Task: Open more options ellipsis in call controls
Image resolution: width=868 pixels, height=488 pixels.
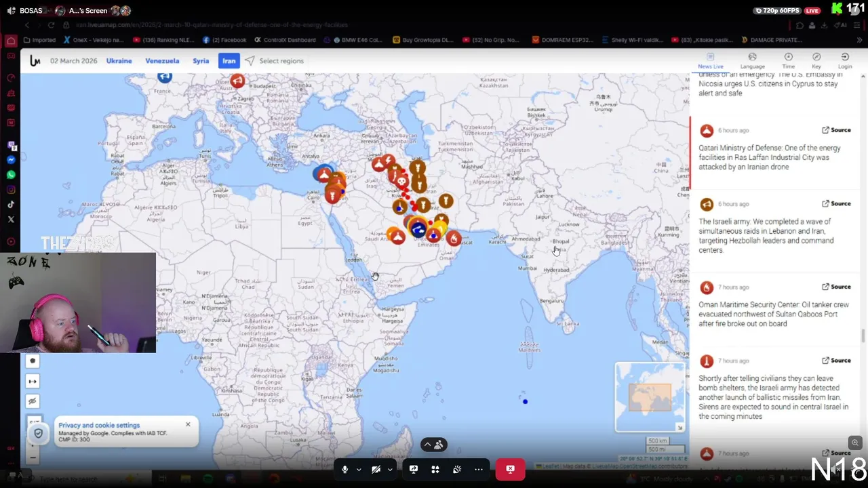Action: tap(479, 469)
